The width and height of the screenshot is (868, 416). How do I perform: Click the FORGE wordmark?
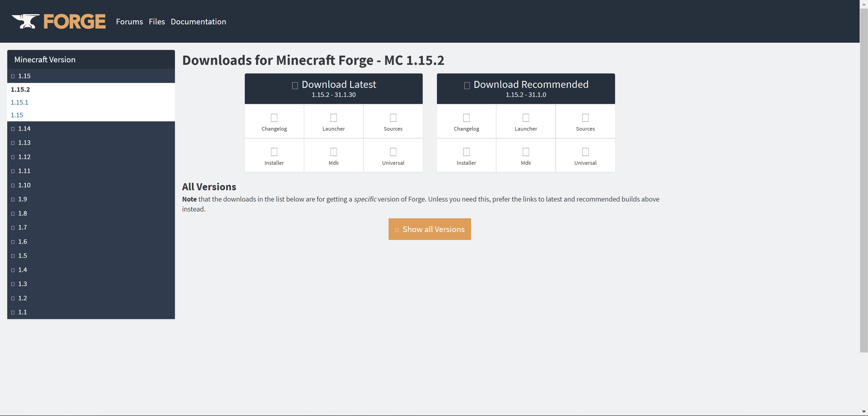[74, 21]
